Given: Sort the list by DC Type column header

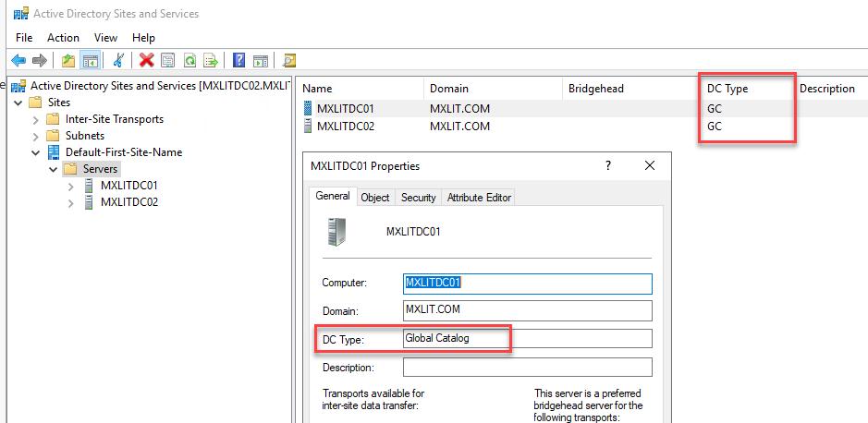Looking at the screenshot, I should [727, 89].
